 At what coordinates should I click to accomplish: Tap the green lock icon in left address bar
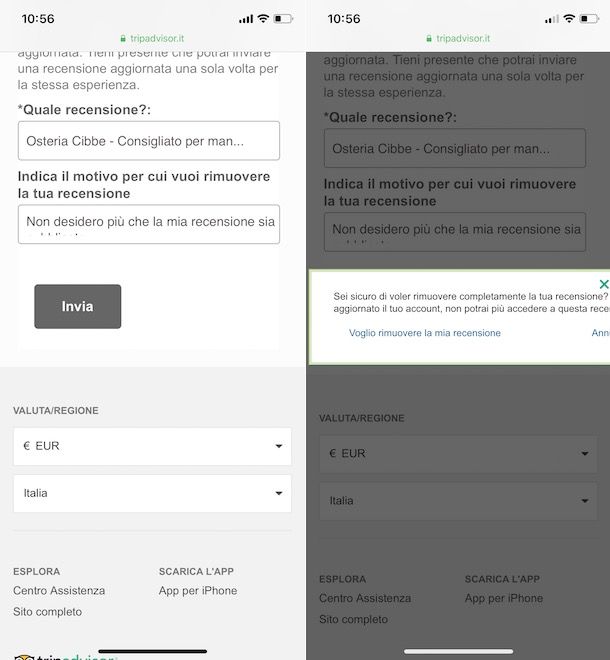(123, 39)
